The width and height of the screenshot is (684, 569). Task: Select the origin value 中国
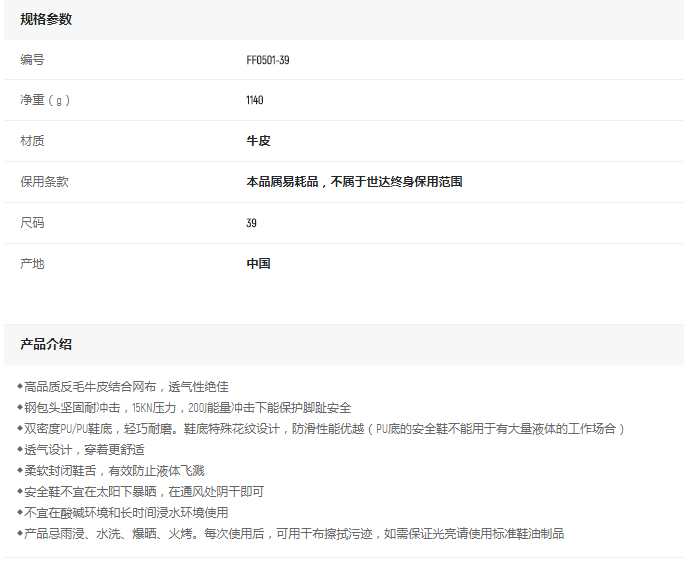point(258,264)
